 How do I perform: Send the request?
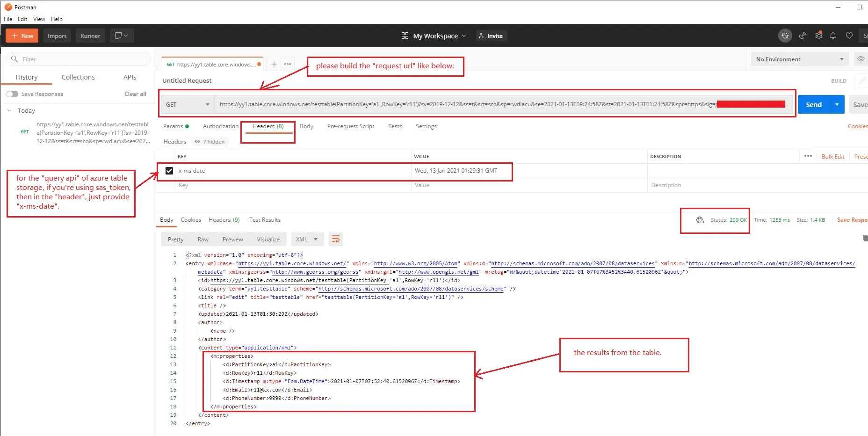coord(814,104)
